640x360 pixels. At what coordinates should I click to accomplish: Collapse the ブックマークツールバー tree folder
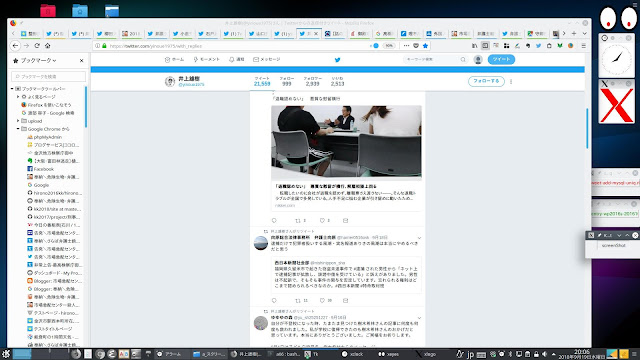click(12, 89)
